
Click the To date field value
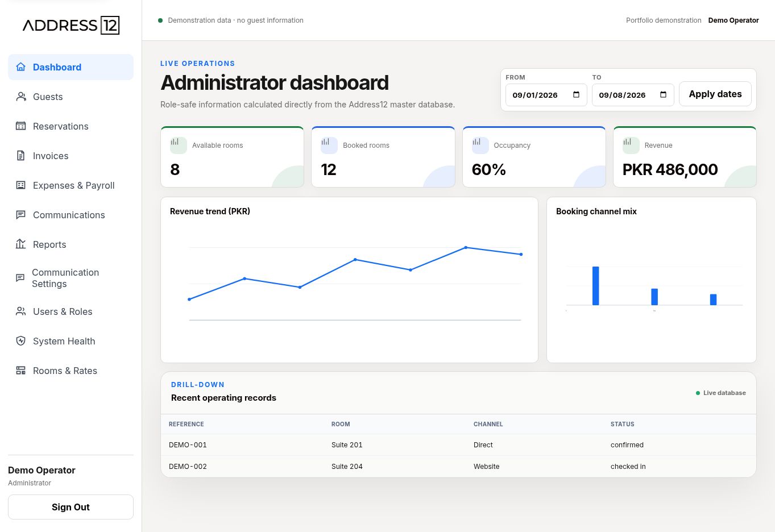622,95
